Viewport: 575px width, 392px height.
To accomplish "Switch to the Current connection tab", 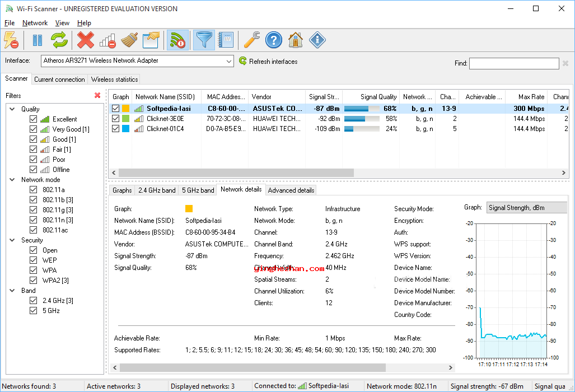I will click(59, 79).
